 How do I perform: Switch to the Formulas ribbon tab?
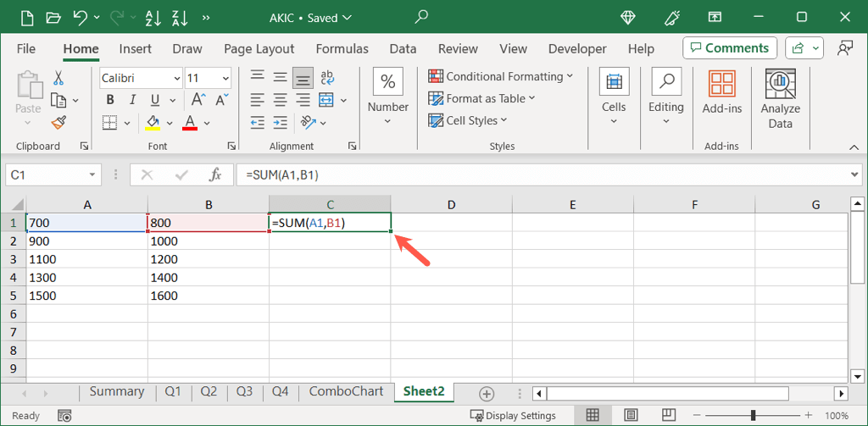[342, 48]
